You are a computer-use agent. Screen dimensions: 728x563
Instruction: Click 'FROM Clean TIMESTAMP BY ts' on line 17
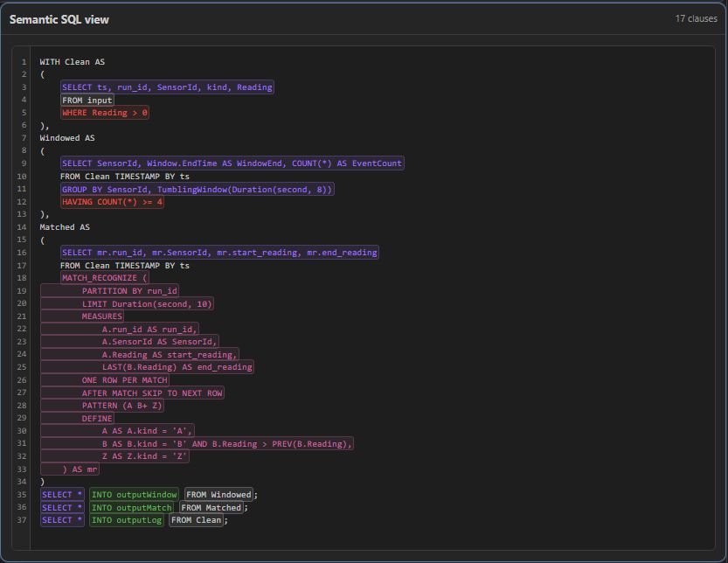click(125, 266)
